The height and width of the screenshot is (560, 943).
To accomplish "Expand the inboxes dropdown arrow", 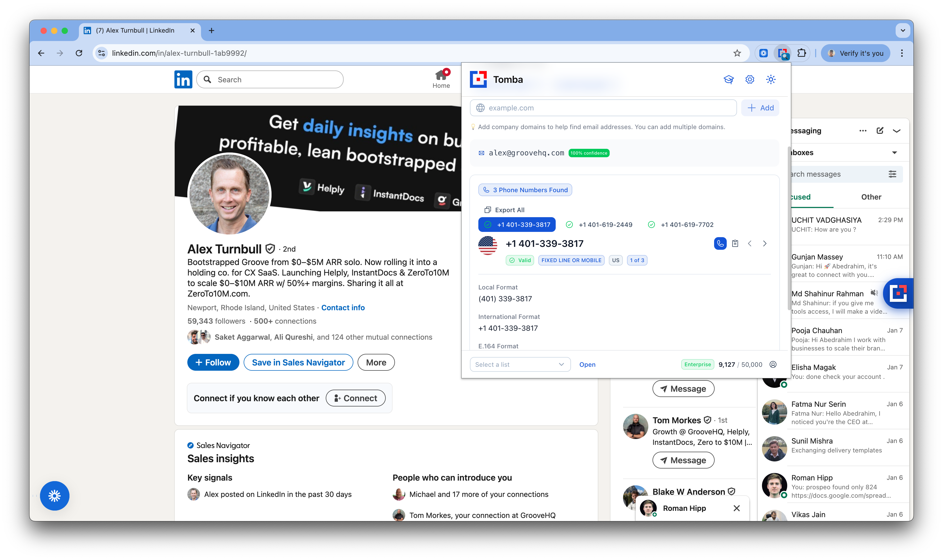I will (894, 152).
